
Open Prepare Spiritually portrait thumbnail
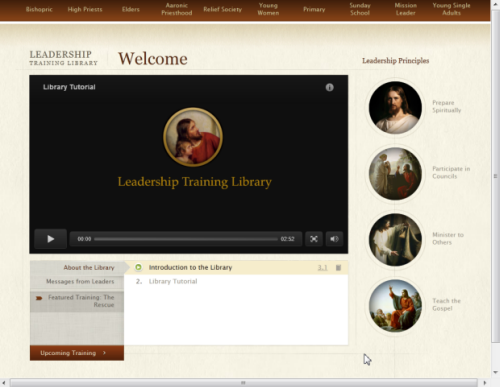[x=395, y=108]
